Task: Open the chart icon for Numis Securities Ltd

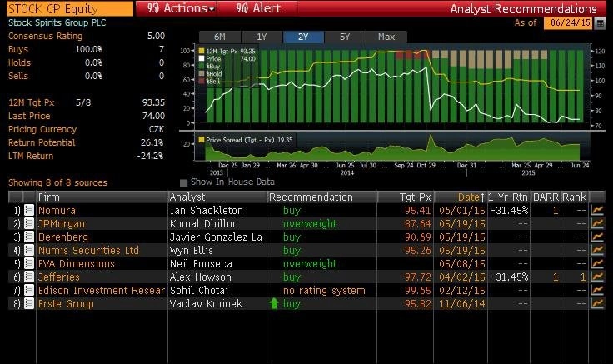Action: coord(597,250)
